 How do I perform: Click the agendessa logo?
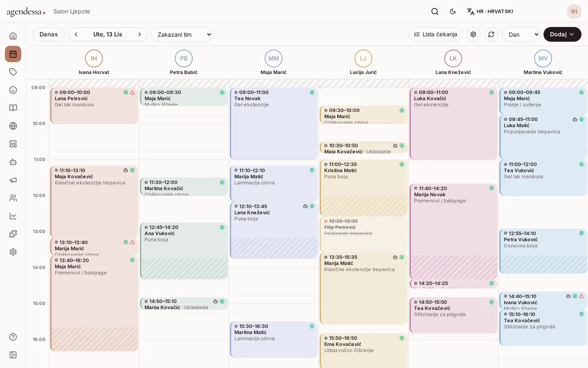point(26,12)
